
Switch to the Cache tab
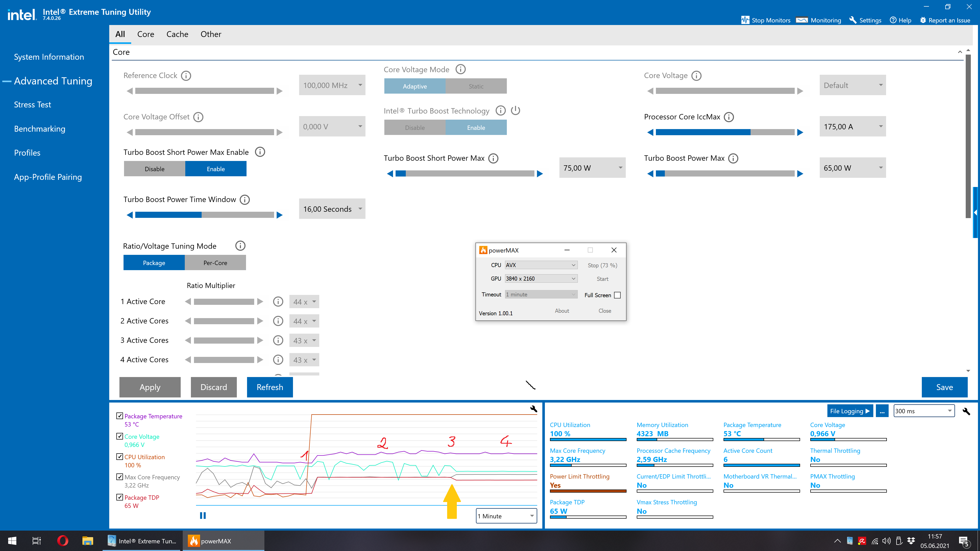pos(177,34)
